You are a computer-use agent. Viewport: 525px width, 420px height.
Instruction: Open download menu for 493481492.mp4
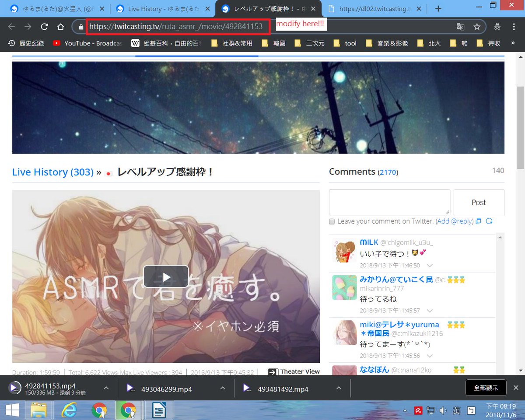pyautogui.click(x=339, y=388)
